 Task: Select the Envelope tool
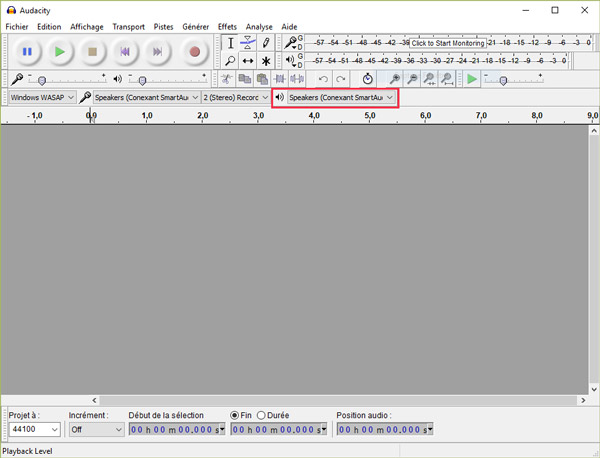[x=247, y=43]
